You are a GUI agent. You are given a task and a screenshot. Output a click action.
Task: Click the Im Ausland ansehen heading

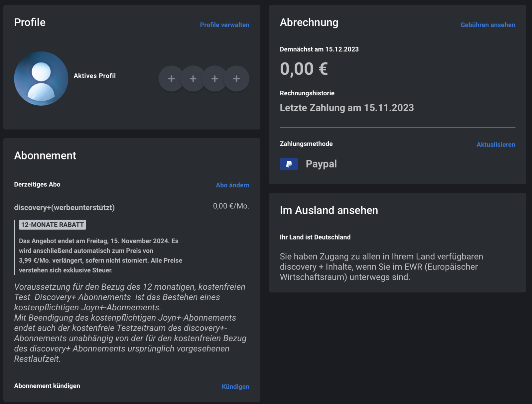[x=329, y=210]
